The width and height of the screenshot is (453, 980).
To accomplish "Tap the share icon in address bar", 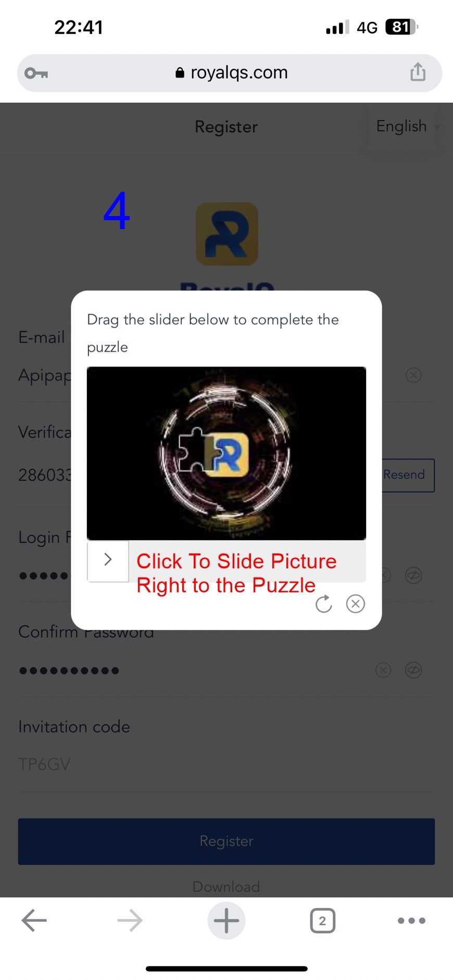I will coord(418,72).
